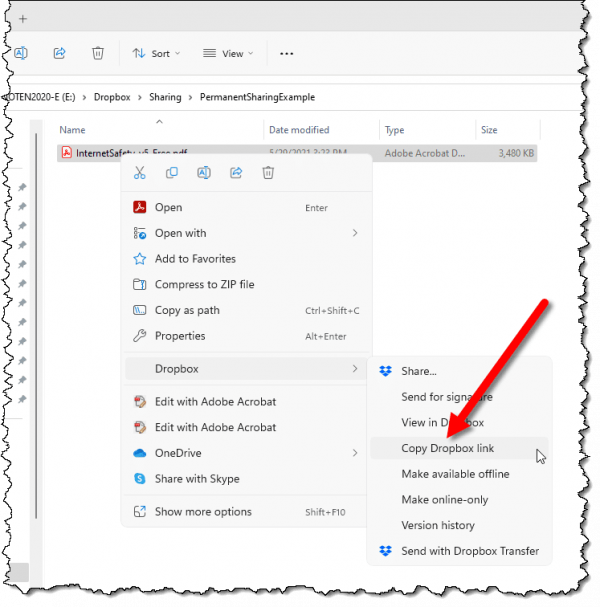Click Open with row's submenu arrow
Viewport: 600px width, 607px height.
pyautogui.click(x=355, y=233)
